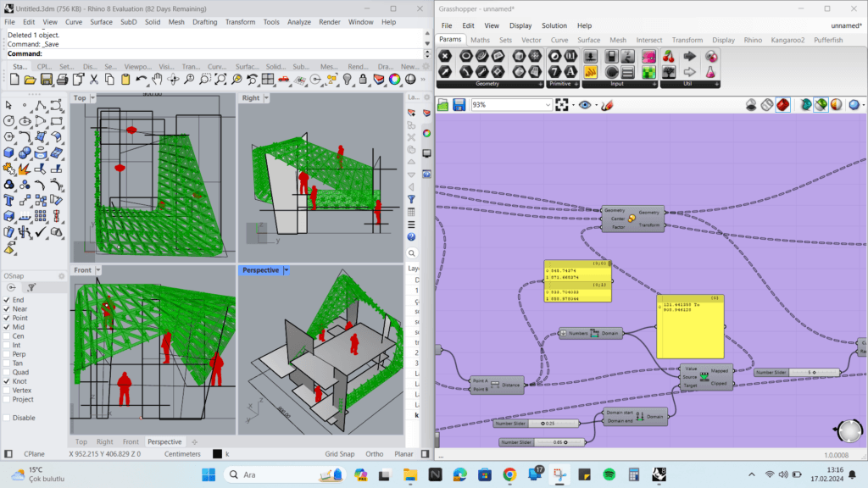Enable the Vertex osnap checkbox
This screenshot has height=488, width=868.
click(7, 390)
